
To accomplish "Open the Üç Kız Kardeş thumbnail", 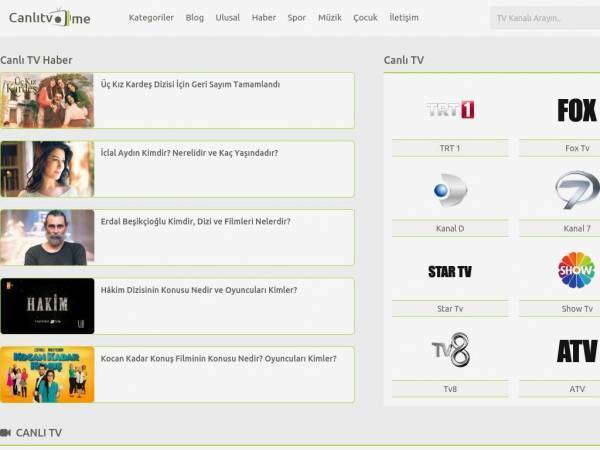I will (x=47, y=100).
